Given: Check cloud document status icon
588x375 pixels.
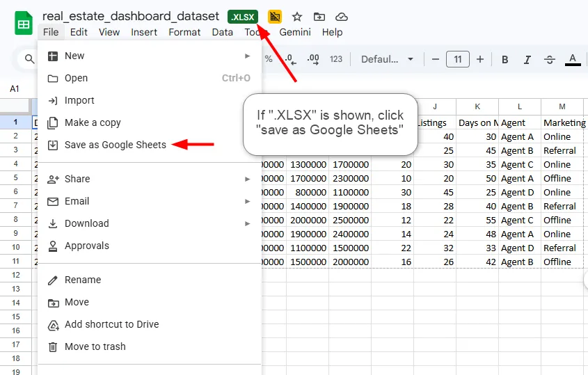Looking at the screenshot, I should click(x=341, y=17).
